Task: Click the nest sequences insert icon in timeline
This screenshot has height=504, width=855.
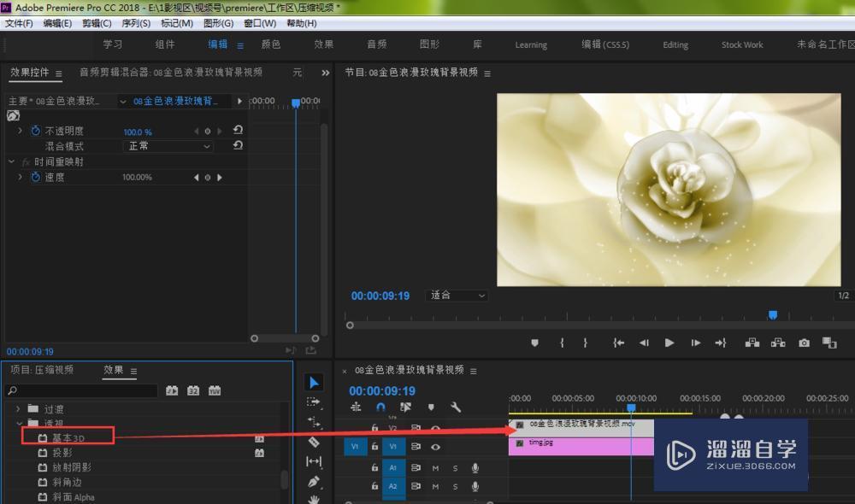Action: pyautogui.click(x=356, y=407)
